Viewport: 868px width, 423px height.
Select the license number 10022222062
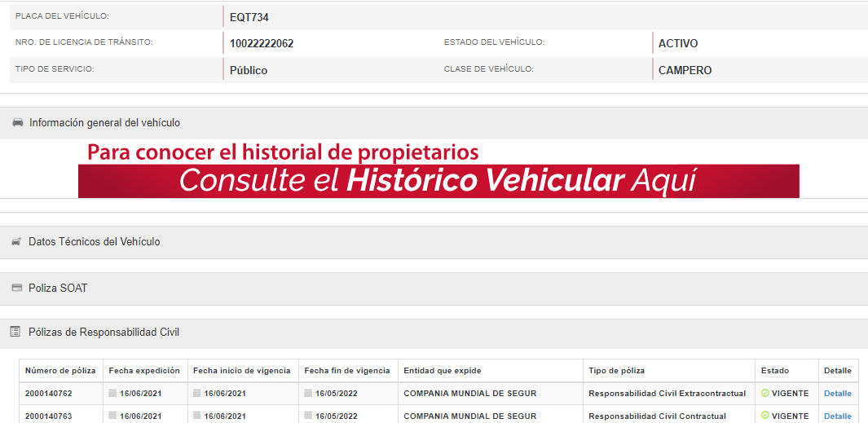point(262,44)
